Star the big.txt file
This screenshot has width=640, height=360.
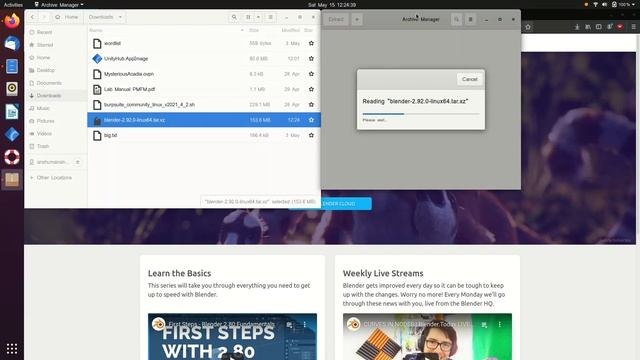311,135
